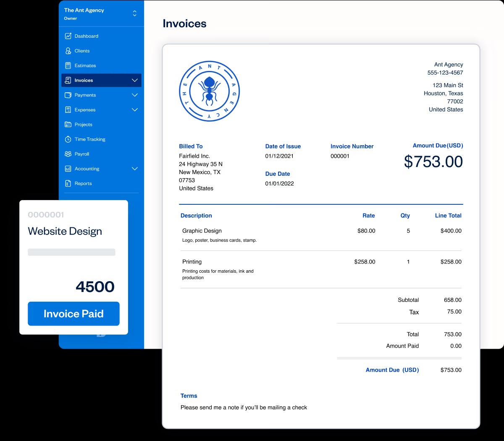Click the Time Tracking clock icon
504x441 pixels.
coord(68,139)
